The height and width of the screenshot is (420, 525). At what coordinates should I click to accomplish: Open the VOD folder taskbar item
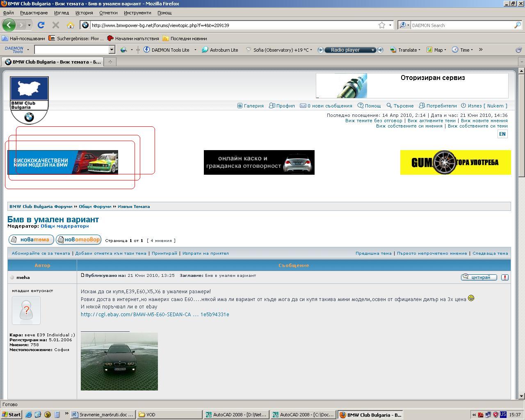[169, 415]
